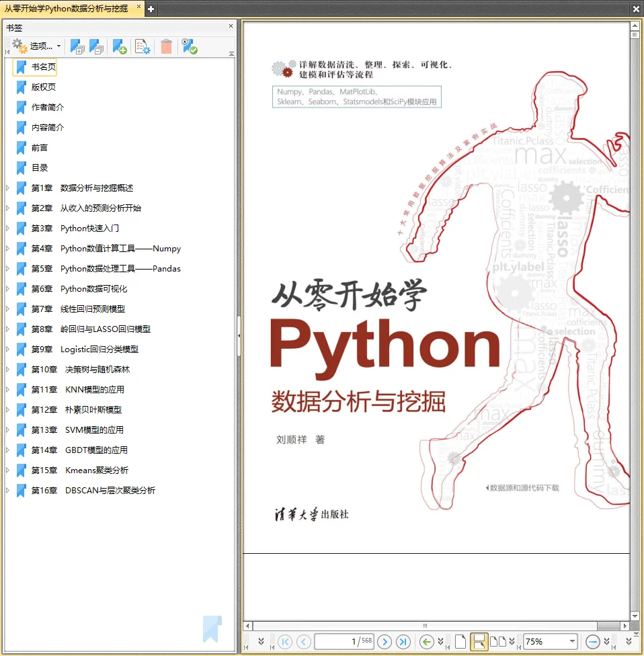This screenshot has height=656, width=644.
Task: Click the overflow chevron beside the go back arrow
Action: click(x=440, y=641)
